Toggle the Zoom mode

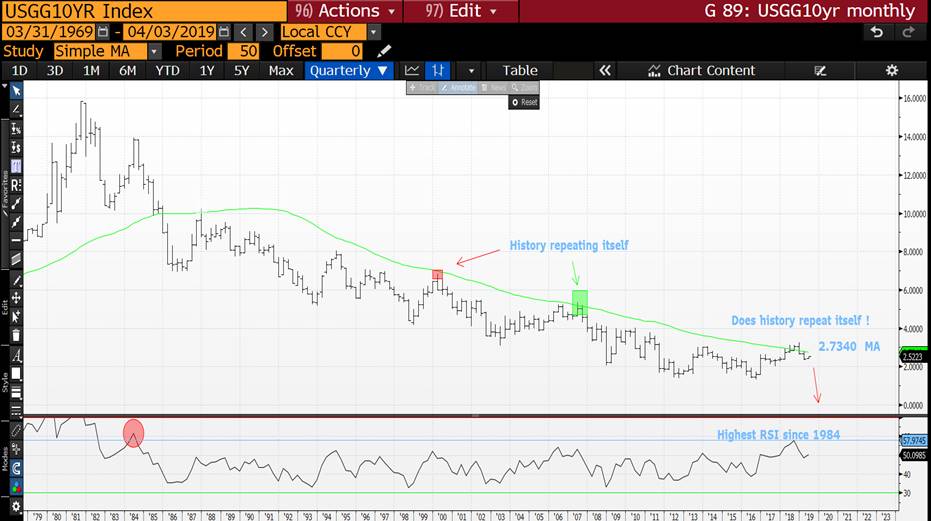[524, 88]
